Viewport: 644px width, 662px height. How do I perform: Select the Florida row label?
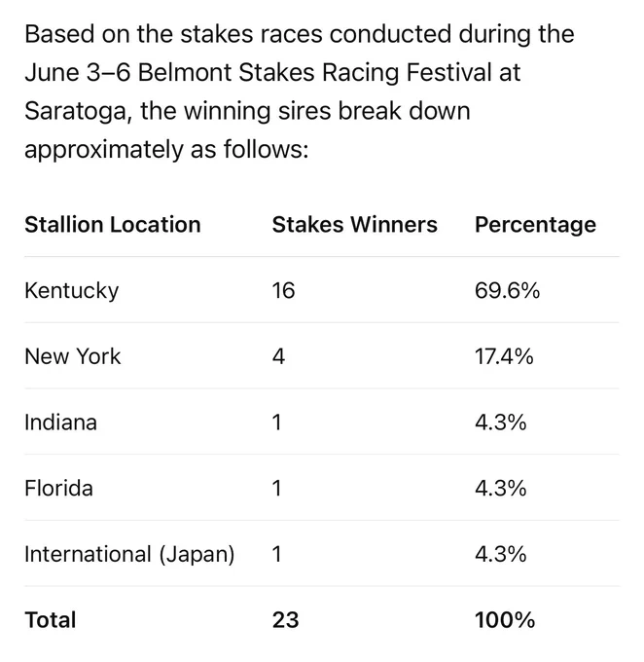tap(58, 488)
